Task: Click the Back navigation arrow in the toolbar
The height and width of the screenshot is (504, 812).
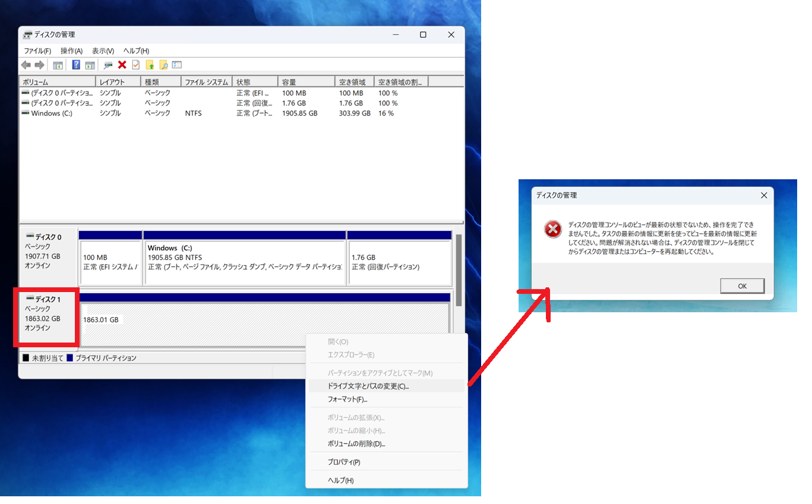Action: point(26,64)
